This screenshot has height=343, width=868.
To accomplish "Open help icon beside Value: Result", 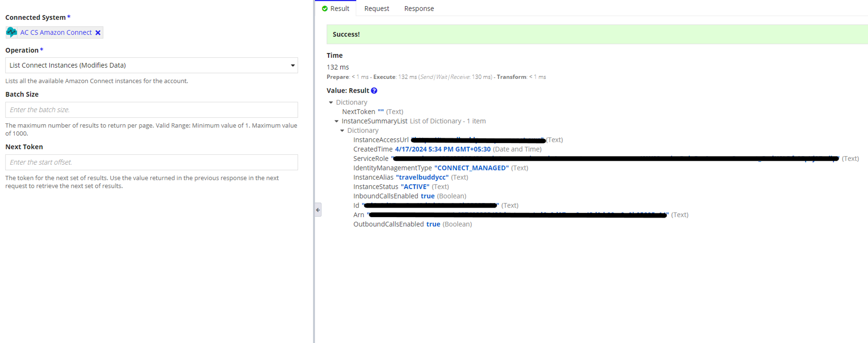I will point(374,91).
